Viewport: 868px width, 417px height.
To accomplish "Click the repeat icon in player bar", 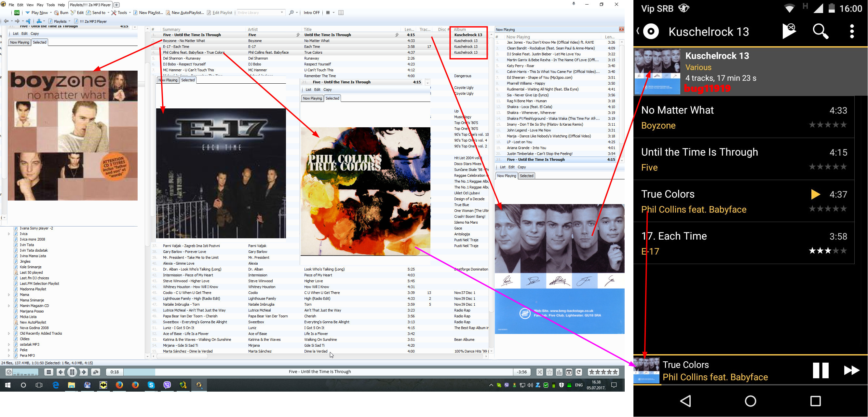I will pyautogui.click(x=578, y=372).
